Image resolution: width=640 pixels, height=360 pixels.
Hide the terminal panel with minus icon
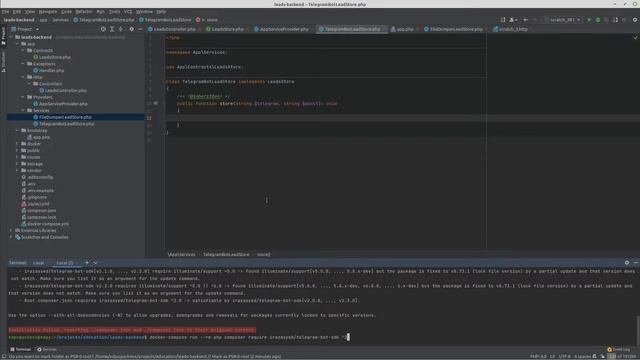(x=636, y=263)
